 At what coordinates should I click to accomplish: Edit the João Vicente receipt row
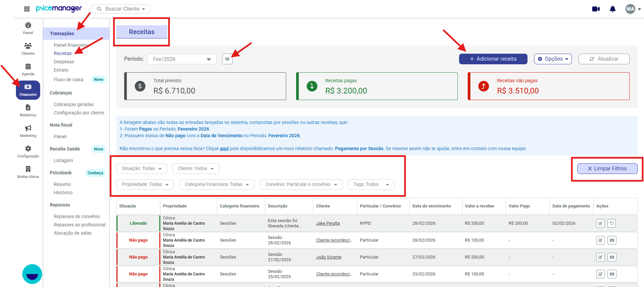601,257
